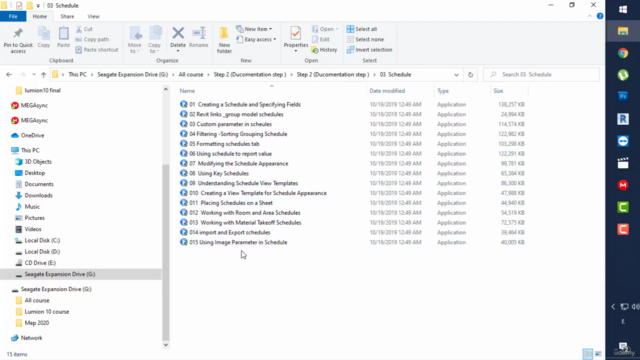The height and width of the screenshot is (360, 640).
Task: Go back with the Back arrow
Action: [9, 75]
